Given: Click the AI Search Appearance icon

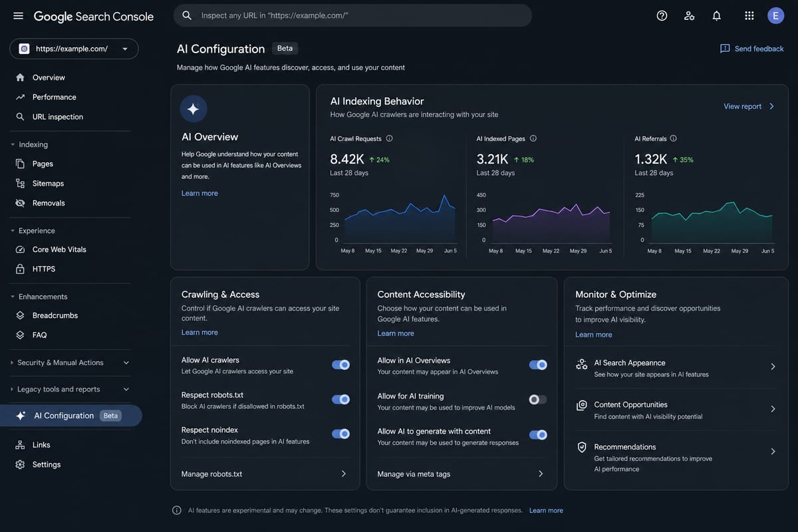Looking at the screenshot, I should point(582,364).
